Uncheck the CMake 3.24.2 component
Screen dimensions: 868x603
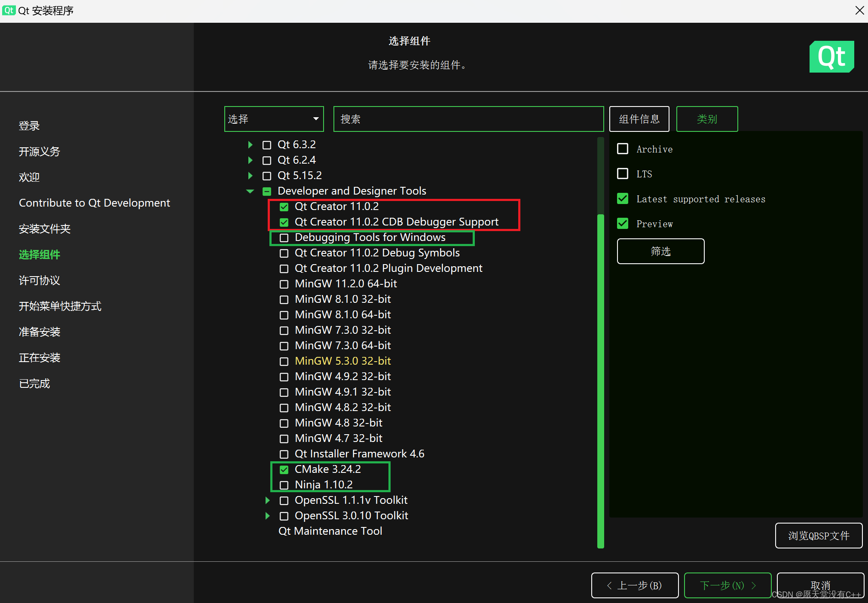tap(284, 469)
